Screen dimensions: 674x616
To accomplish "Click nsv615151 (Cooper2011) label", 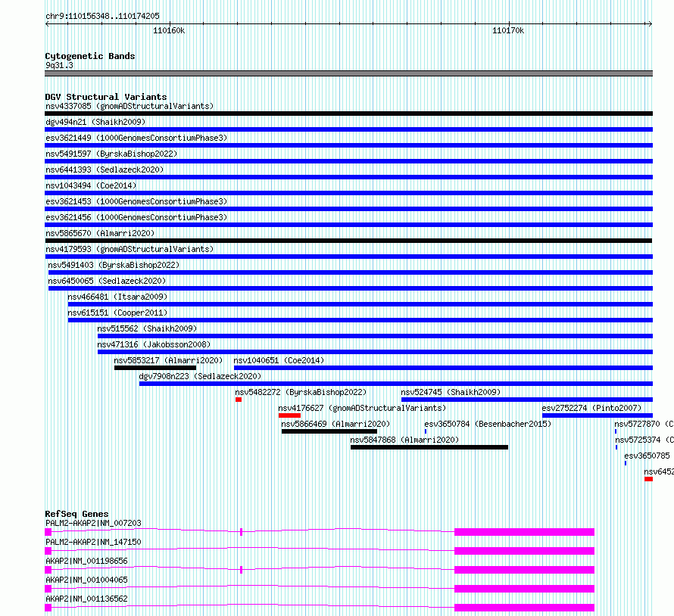I will pos(117,313).
